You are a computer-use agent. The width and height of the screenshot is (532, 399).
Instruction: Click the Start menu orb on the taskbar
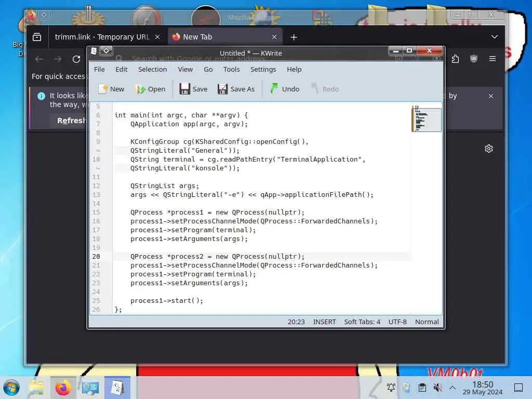tap(11, 388)
